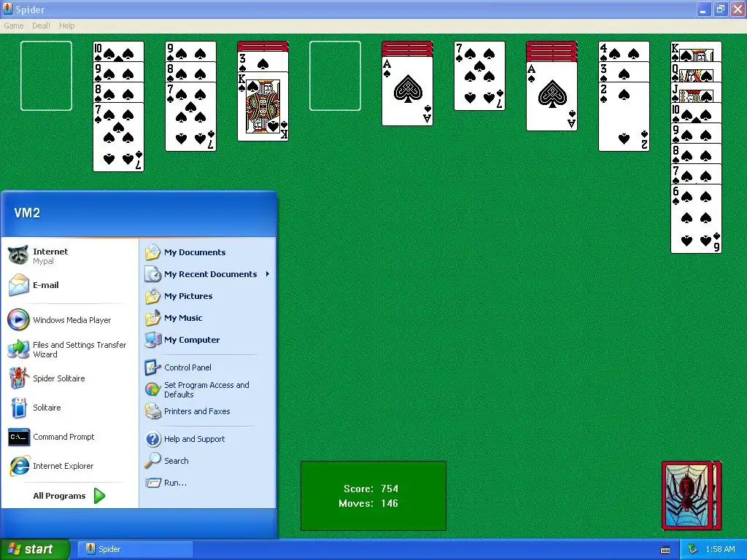Select the 3 of spades above the King

tap(263, 61)
